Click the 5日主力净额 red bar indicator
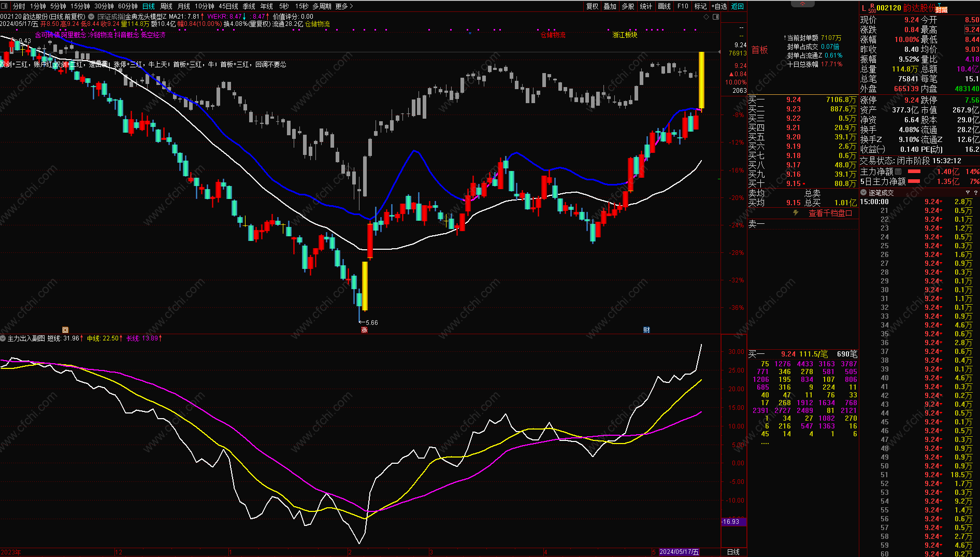980x557 pixels. tap(914, 181)
